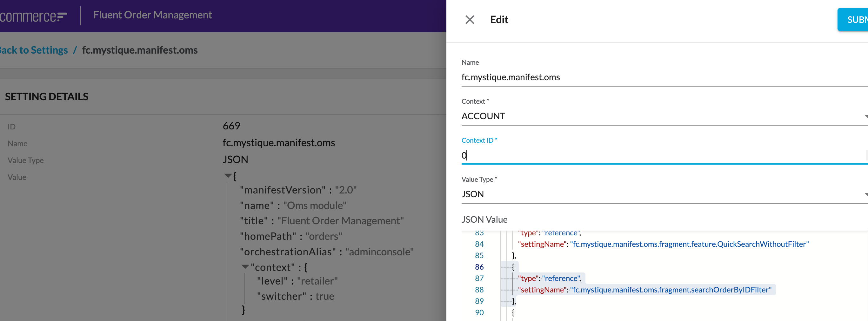Close the Edit panel with X icon
Viewport: 868px width, 321px height.
(469, 20)
